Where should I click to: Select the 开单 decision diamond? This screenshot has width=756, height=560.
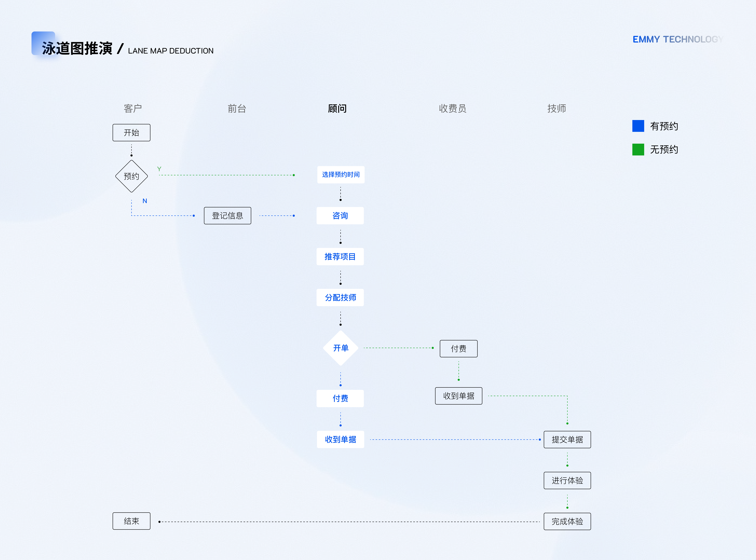pos(340,348)
